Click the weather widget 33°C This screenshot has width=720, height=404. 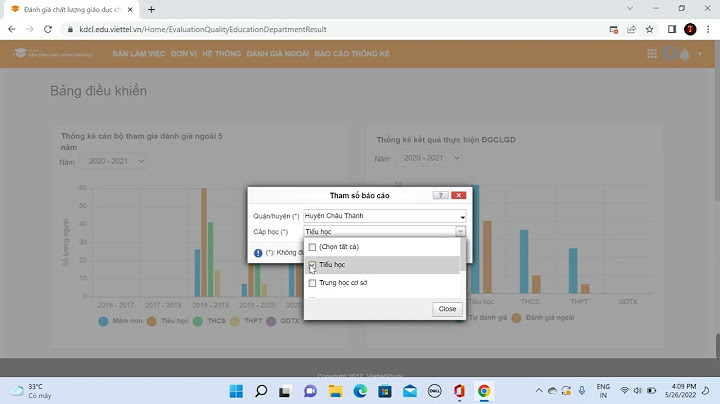click(x=31, y=391)
